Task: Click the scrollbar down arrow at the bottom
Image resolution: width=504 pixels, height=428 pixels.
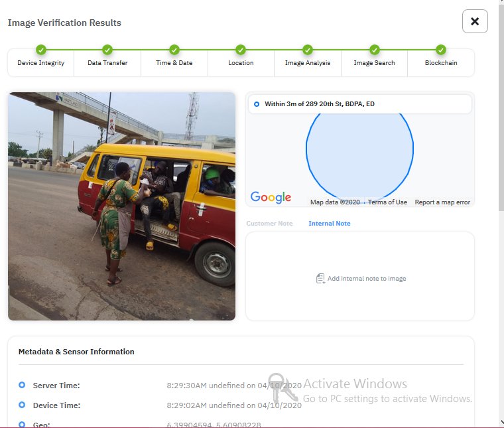Action: coord(501,422)
